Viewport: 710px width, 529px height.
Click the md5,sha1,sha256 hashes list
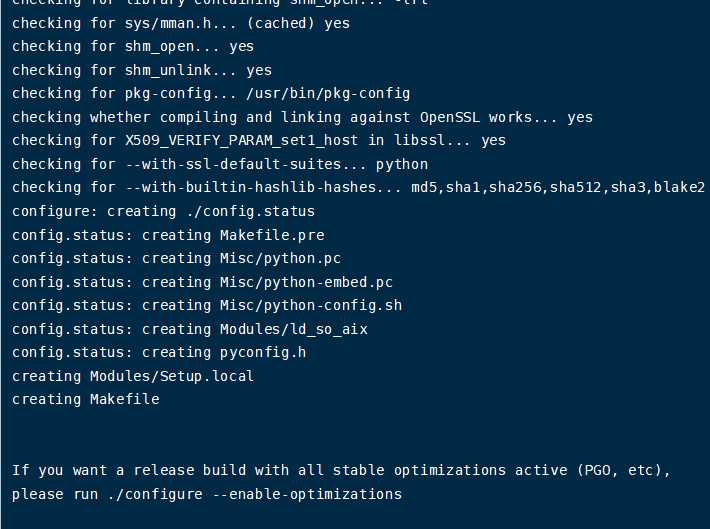click(558, 187)
